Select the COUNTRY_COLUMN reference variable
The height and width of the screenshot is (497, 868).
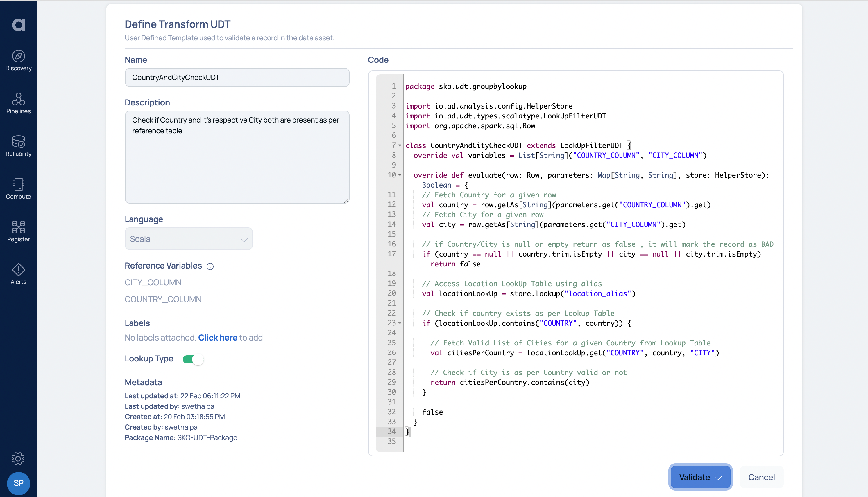[x=163, y=299]
